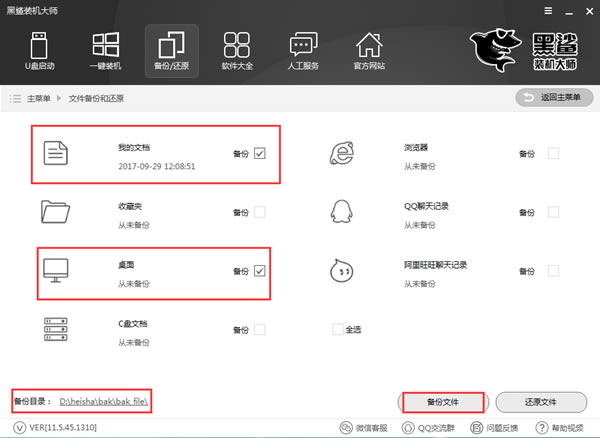Click the C盘文档 drive icon
This screenshot has width=600, height=438.
click(55, 329)
